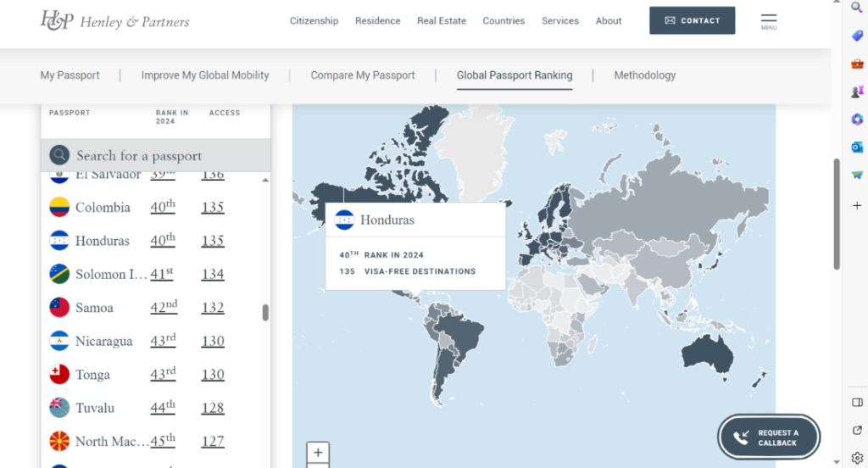The height and width of the screenshot is (468, 868).
Task: Open the Services menu
Action: click(x=559, y=20)
